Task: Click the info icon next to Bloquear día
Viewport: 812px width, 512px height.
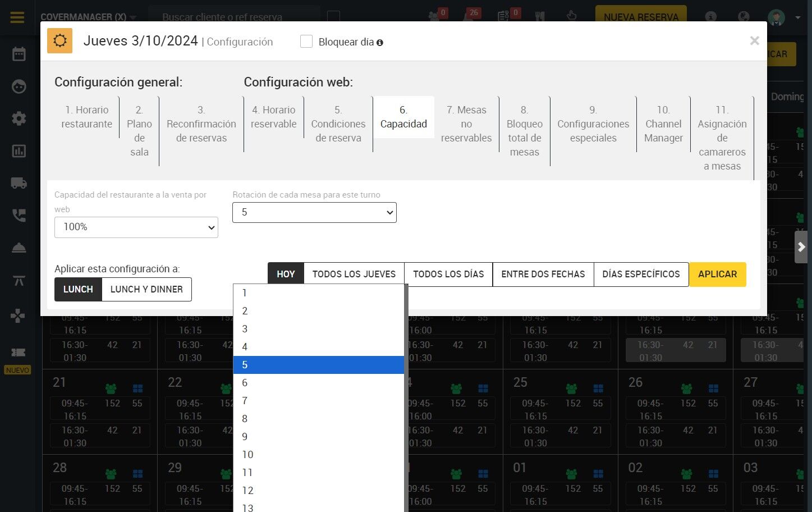Action: click(380, 43)
